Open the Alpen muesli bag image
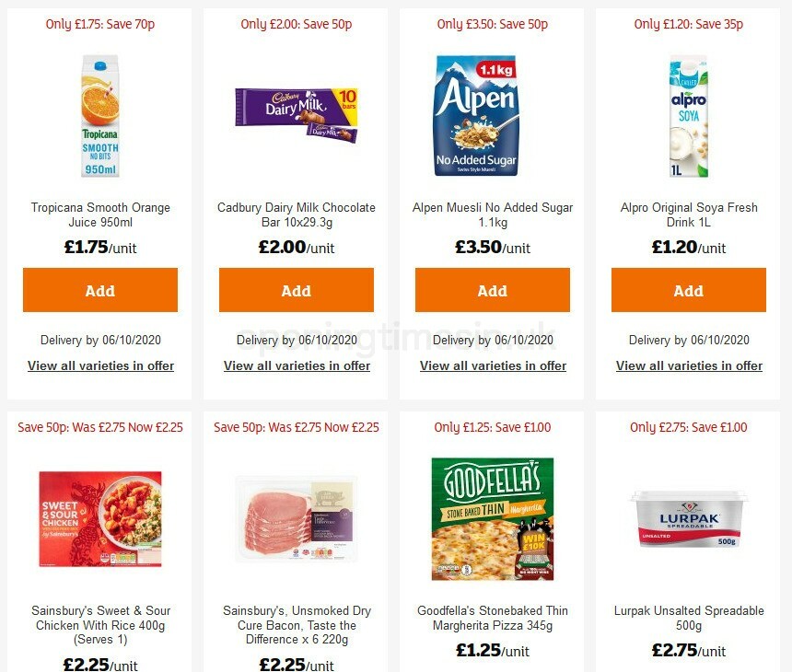Viewport: 792px width, 672px height. [x=475, y=113]
